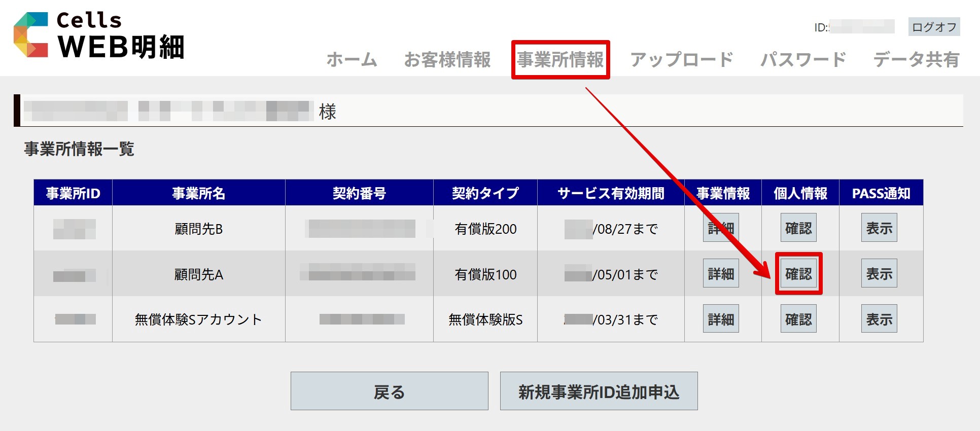Click 詳細 button for 顧問先B

click(x=720, y=228)
